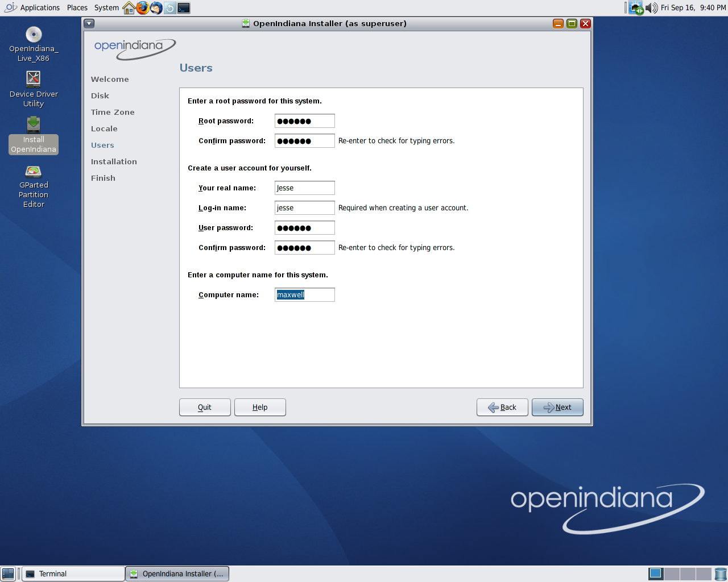The width and height of the screenshot is (728, 582).
Task: Click the Time Zone step label
Action: (113, 113)
